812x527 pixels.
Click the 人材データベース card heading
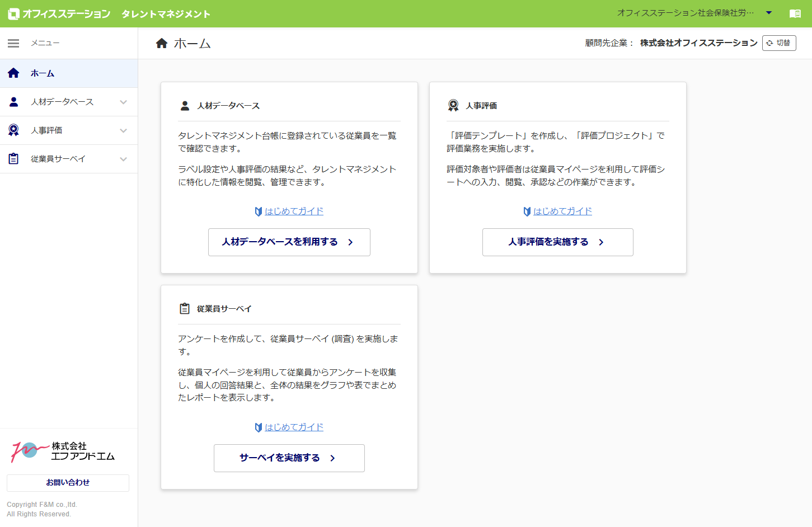(x=228, y=106)
